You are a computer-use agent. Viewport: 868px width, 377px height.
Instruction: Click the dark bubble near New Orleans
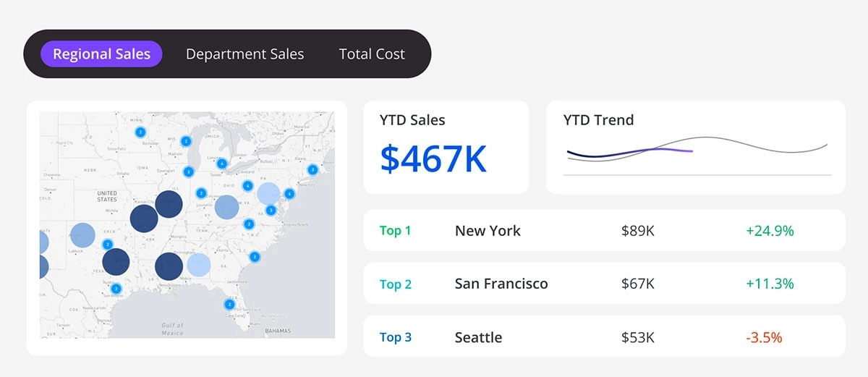(x=169, y=266)
